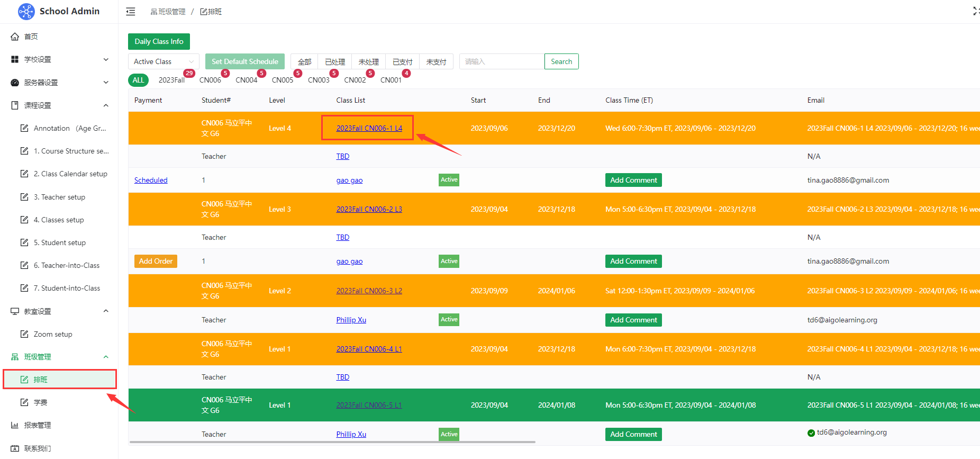Image resolution: width=980 pixels, height=459 pixels.
Task: Click the Daily Class Info button
Action: (x=159, y=41)
